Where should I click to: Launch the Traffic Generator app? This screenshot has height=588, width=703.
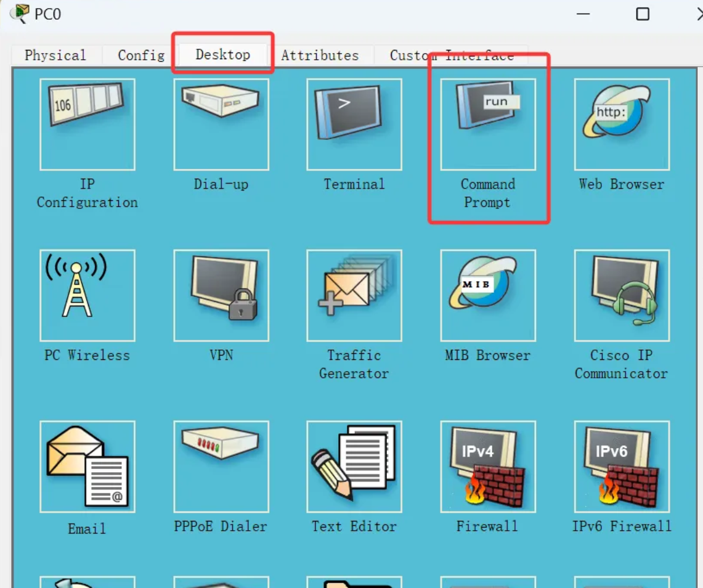point(354,296)
